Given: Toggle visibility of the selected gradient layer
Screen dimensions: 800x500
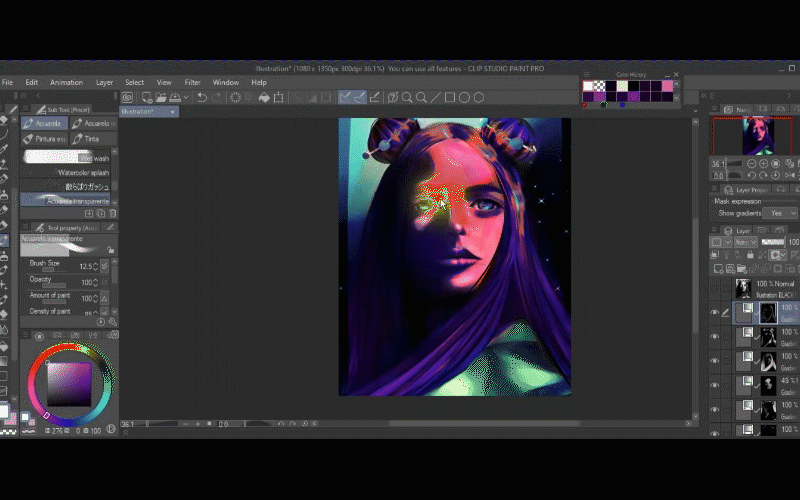Looking at the screenshot, I should coord(714,312).
